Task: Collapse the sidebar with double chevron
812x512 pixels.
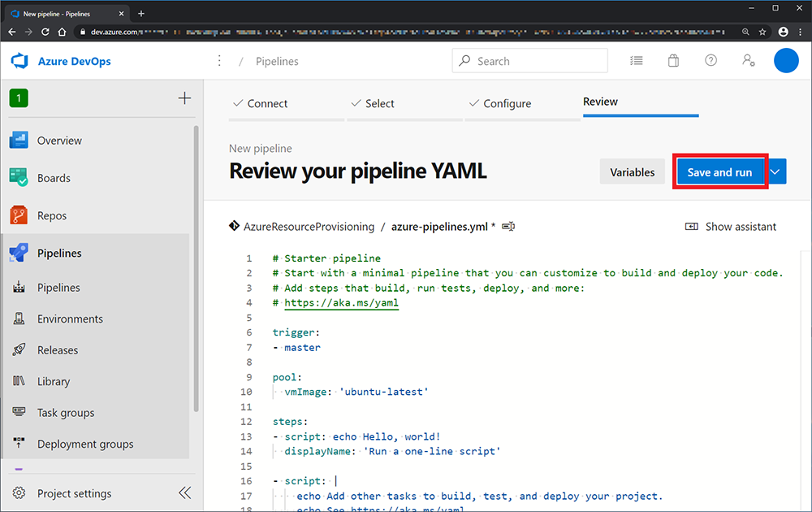Action: [x=185, y=492]
